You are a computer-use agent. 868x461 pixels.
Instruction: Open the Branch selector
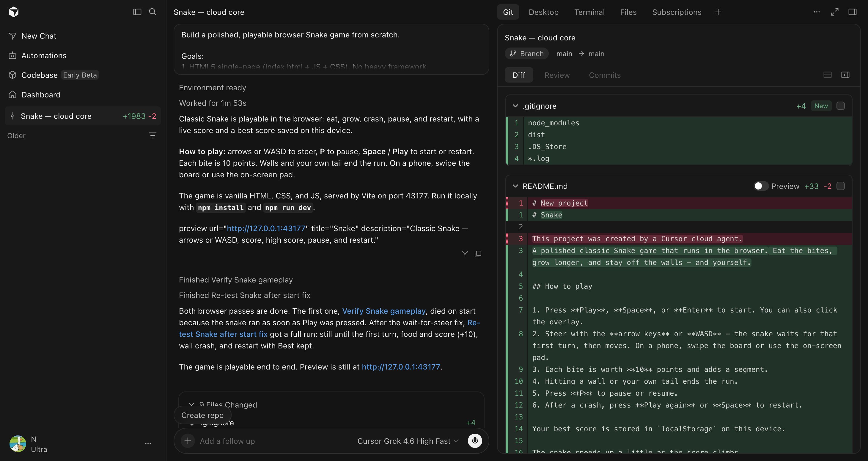[527, 53]
